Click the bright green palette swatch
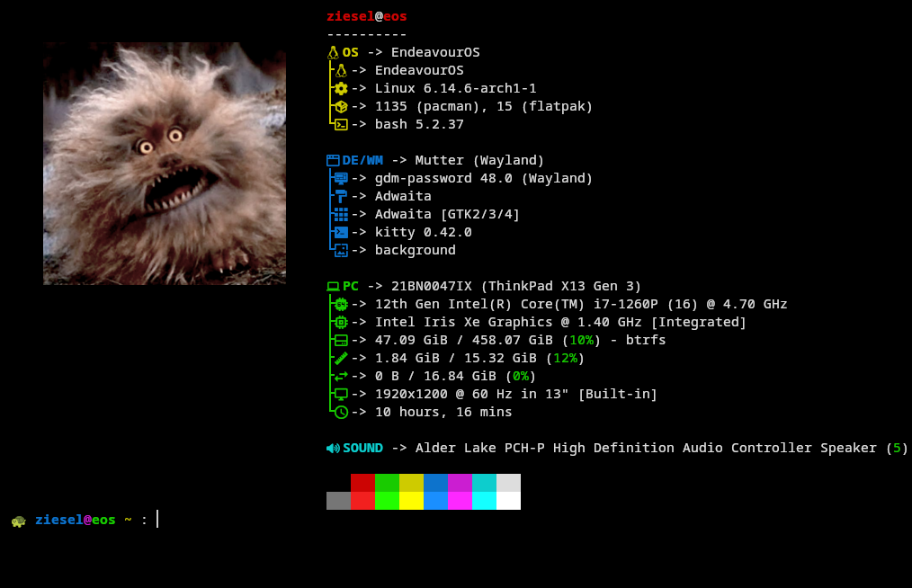Viewport: 912px width, 588px height. (388, 501)
